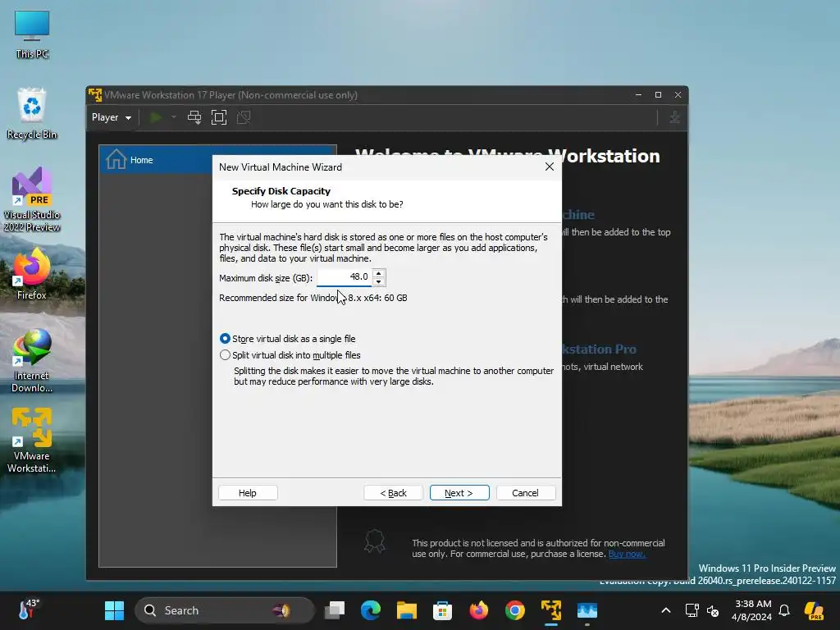The image size is (840, 630).
Task: Increase disk size with the up stepper arrow
Action: click(x=379, y=273)
